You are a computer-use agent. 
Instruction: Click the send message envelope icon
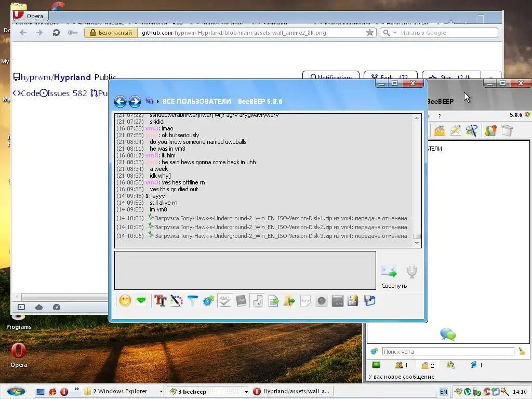click(389, 271)
